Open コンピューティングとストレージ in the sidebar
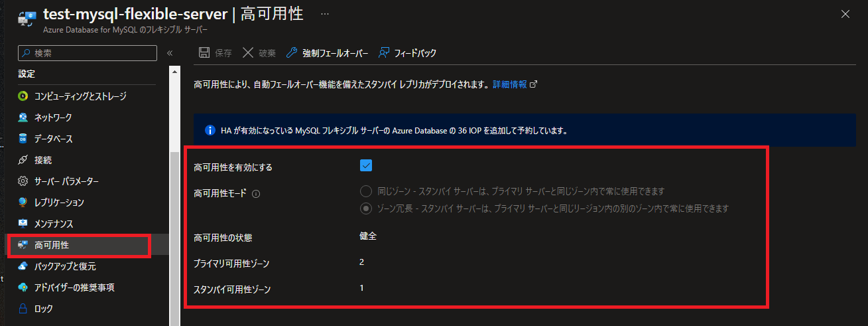This screenshot has height=326, width=868. pos(80,96)
